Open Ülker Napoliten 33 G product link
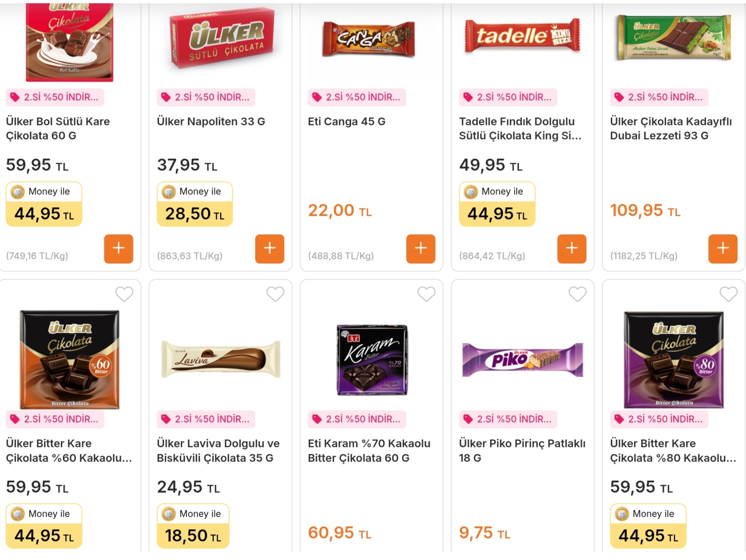746x560 pixels. (211, 122)
